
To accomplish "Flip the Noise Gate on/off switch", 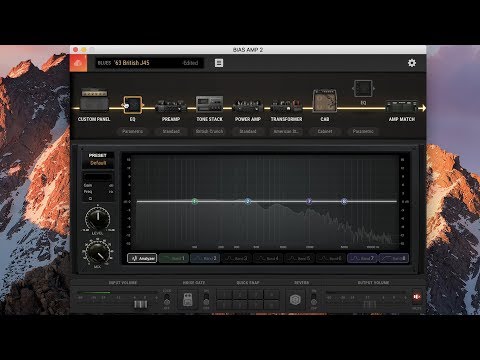I will click(x=206, y=299).
